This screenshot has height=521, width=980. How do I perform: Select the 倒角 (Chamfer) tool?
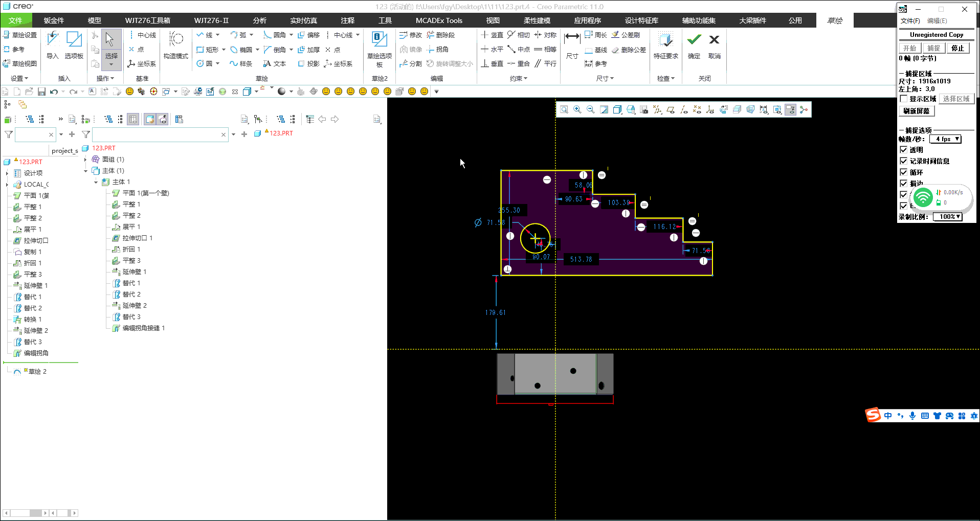tap(275, 50)
